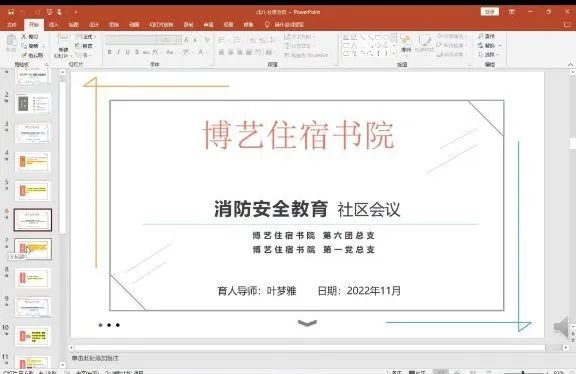
Task: Open the Arrange (排列) shapes tool
Action: click(406, 43)
